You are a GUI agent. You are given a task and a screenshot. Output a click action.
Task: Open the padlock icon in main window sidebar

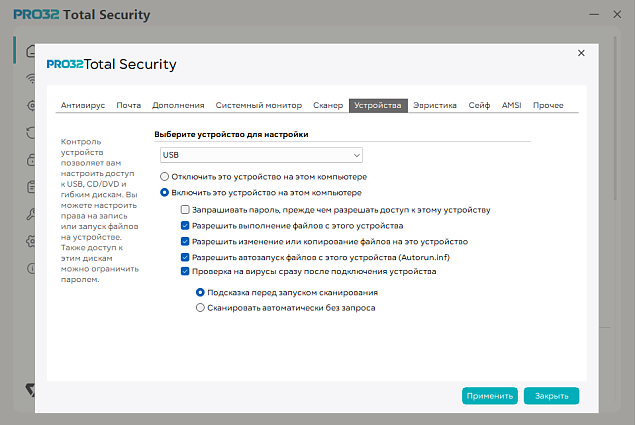point(31,160)
